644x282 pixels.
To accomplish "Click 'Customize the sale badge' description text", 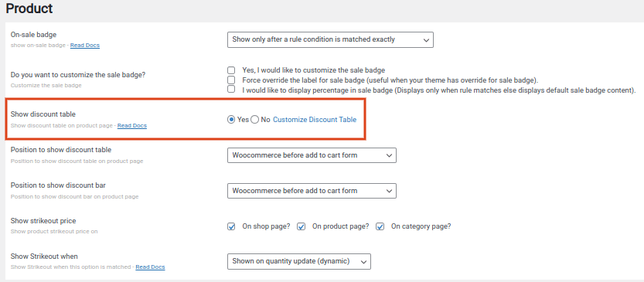I will tap(46, 86).
